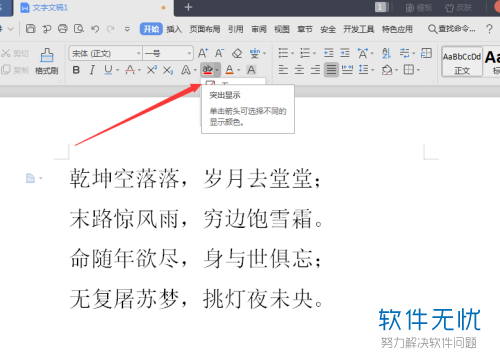Expand the highlight color dropdown arrow
Screen dimensions: 500x363
tap(217, 70)
